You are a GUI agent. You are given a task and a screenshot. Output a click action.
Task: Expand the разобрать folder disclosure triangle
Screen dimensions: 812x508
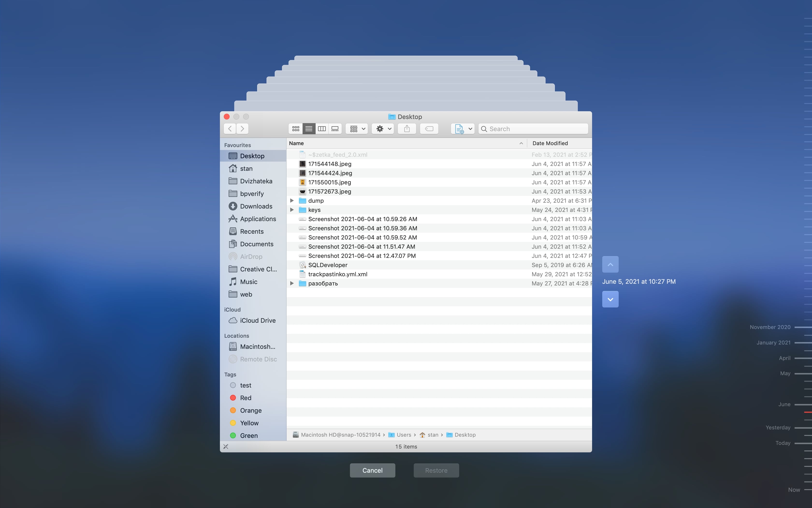(x=292, y=283)
